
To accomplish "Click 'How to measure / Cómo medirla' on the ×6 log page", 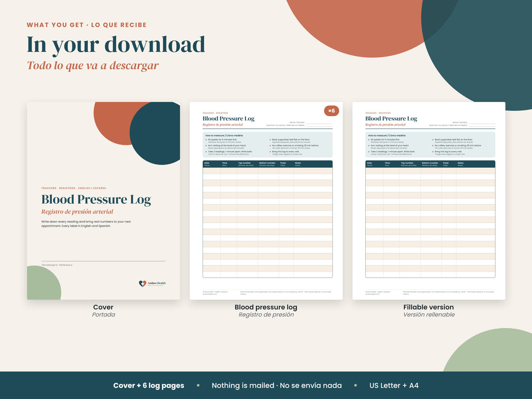I will click(224, 135).
